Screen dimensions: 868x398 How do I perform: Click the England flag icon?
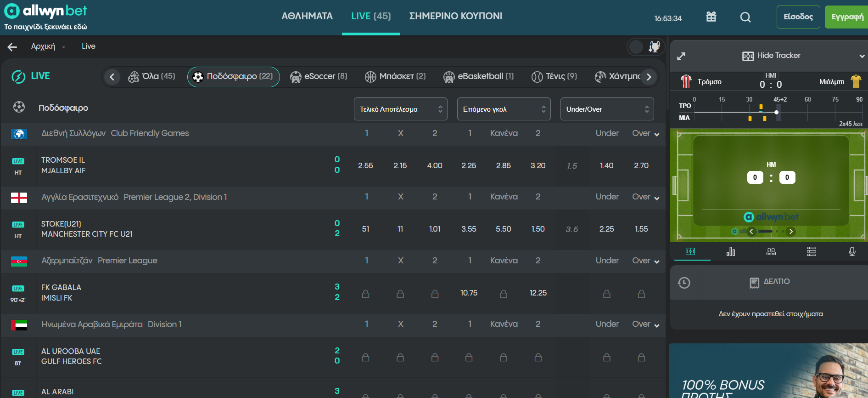19,198
